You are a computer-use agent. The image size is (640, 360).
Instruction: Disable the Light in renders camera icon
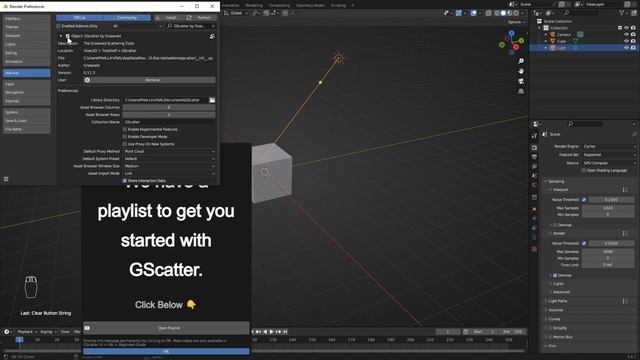(x=633, y=48)
